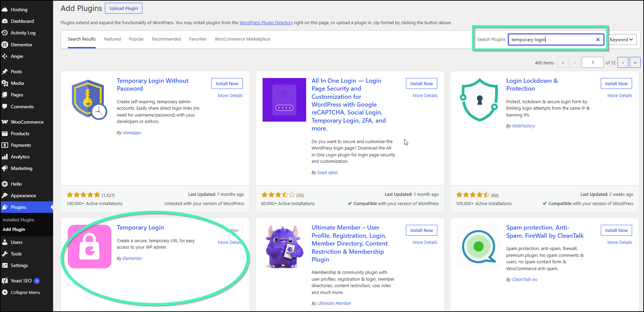Click the Elementor logo icon in sidebar
Screen dimensions: 644x312
coord(5,45)
